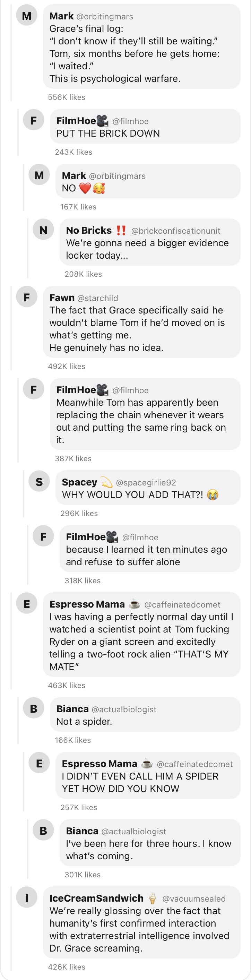The height and width of the screenshot is (980, 251).
Task: Open the @spacegirlie92 handle
Action: [x=146, y=483]
